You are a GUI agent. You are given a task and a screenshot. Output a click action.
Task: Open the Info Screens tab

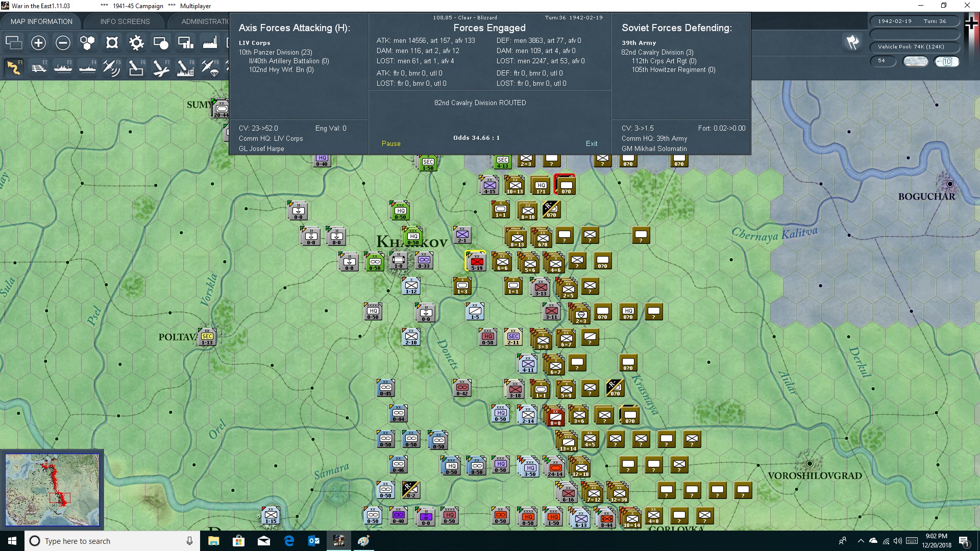pos(125,21)
